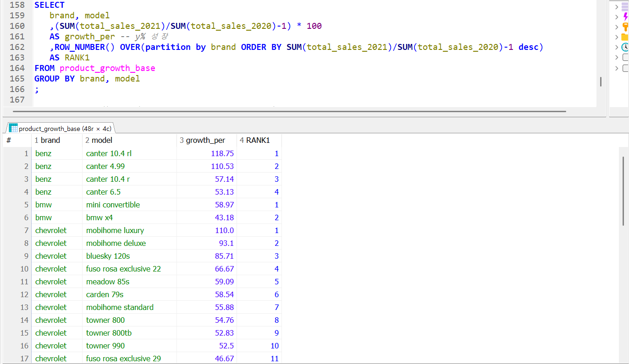
Task: Select row number 12 in the result grid
Action: tap(17, 294)
